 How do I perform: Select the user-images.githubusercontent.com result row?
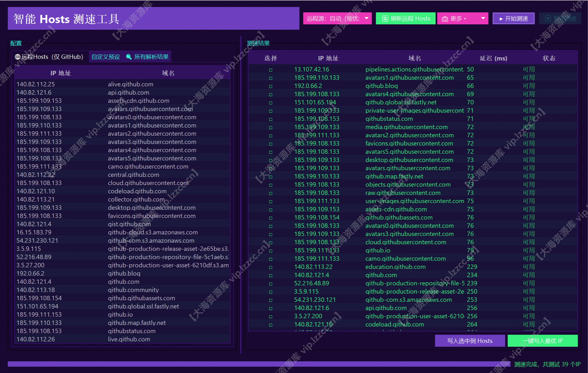[x=413, y=201]
